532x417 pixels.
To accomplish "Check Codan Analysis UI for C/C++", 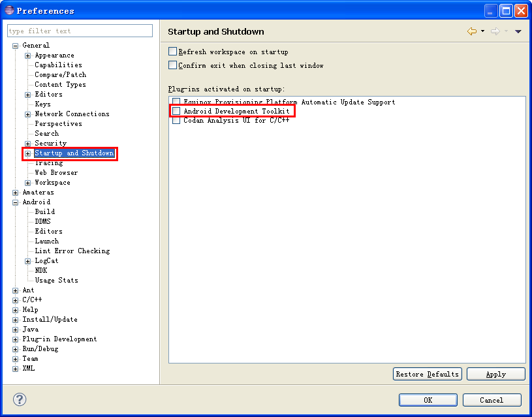I will click(x=176, y=120).
